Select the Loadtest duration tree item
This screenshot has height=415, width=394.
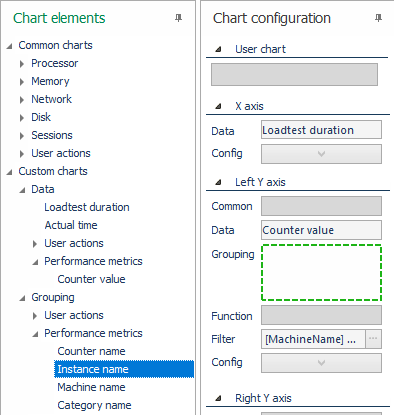87,207
